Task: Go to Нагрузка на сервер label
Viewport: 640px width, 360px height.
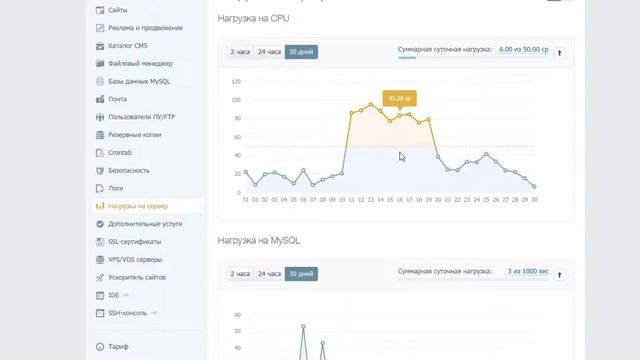Action: click(x=138, y=206)
